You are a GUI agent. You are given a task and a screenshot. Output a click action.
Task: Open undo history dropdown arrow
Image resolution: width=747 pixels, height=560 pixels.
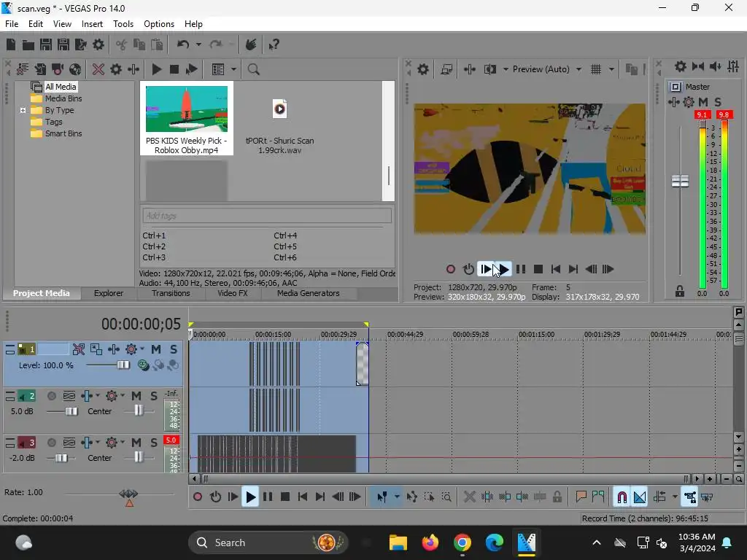click(x=198, y=44)
